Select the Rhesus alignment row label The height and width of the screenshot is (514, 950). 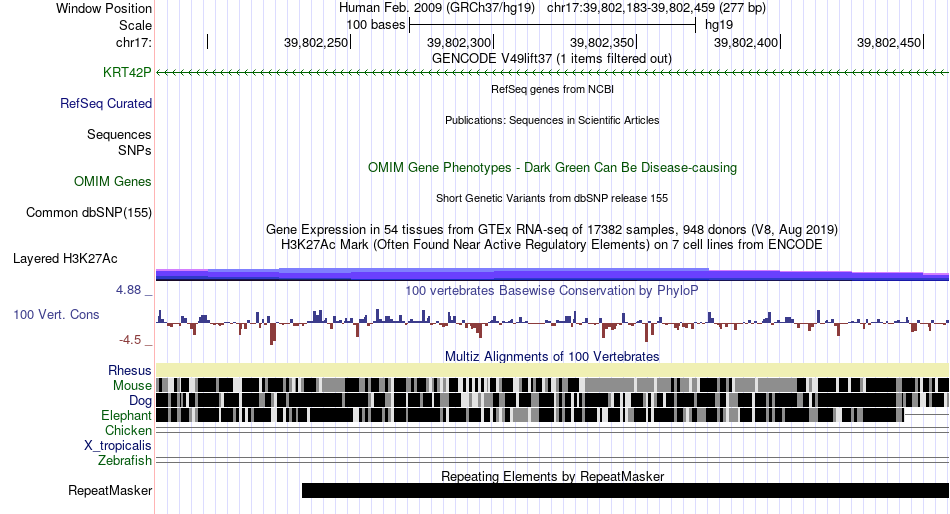tap(130, 370)
